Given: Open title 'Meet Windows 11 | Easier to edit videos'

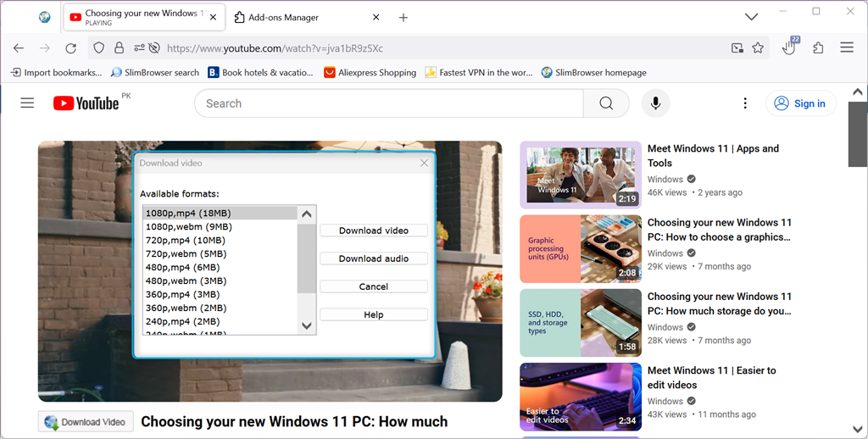Looking at the screenshot, I should tap(712, 377).
